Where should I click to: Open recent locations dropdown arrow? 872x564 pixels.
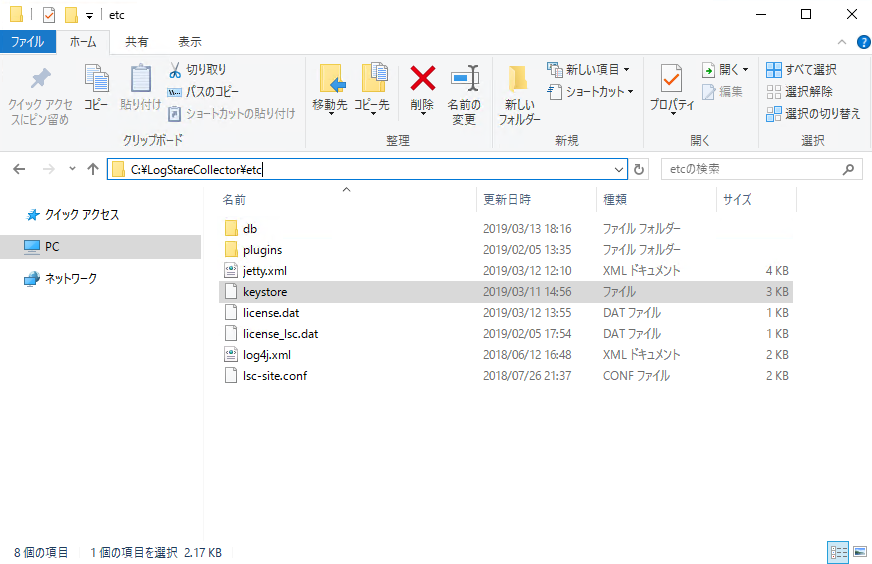(72, 169)
